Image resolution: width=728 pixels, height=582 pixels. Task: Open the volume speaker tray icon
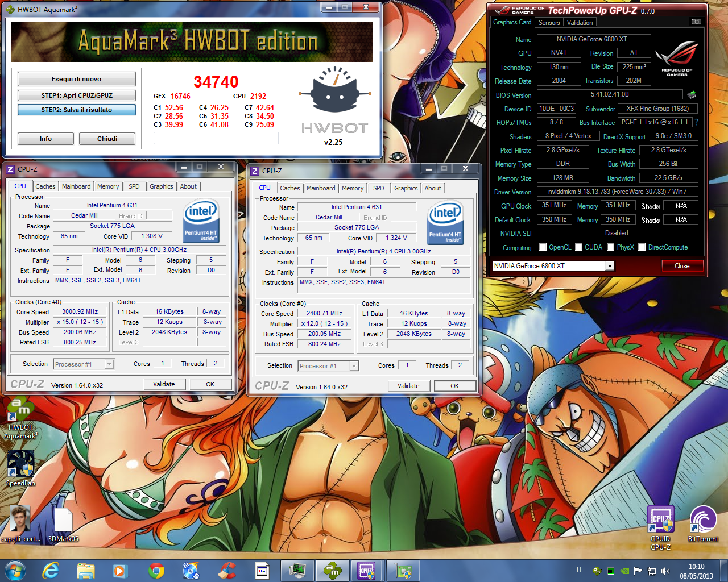click(x=665, y=571)
